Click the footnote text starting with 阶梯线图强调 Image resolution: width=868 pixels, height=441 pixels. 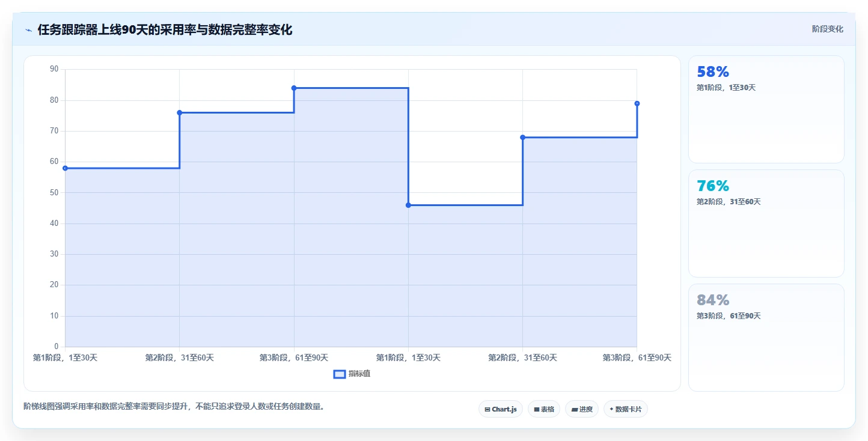tap(175, 407)
